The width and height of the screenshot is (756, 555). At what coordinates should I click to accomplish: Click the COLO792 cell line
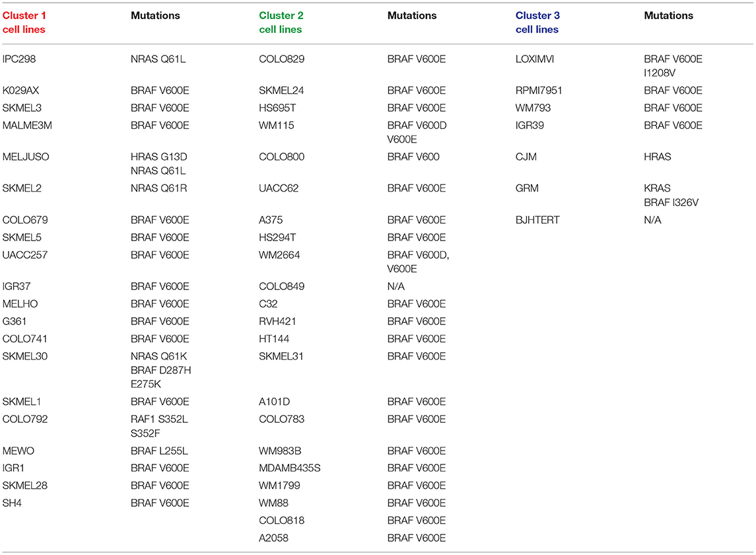coord(25,420)
